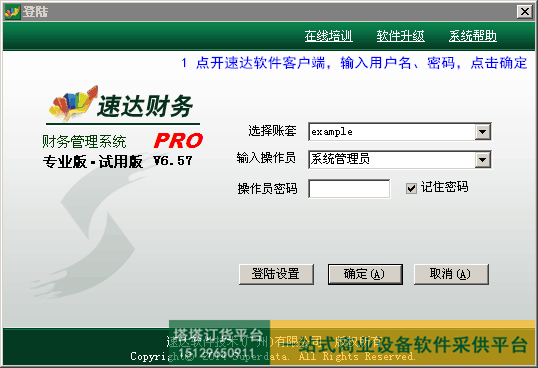
Task: Click the 操作员密码 label
Action: [x=267, y=189]
